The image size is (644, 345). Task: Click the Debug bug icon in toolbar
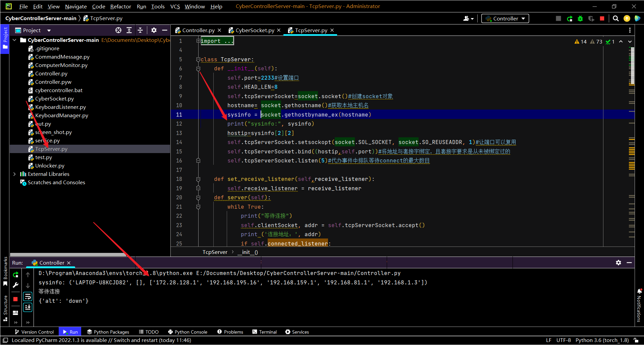tap(580, 19)
